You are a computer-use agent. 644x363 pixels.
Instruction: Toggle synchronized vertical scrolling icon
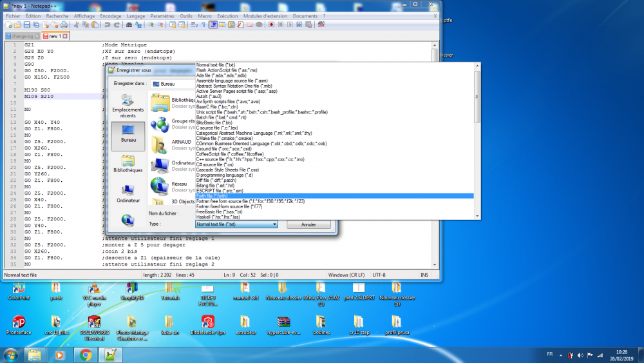(173, 25)
